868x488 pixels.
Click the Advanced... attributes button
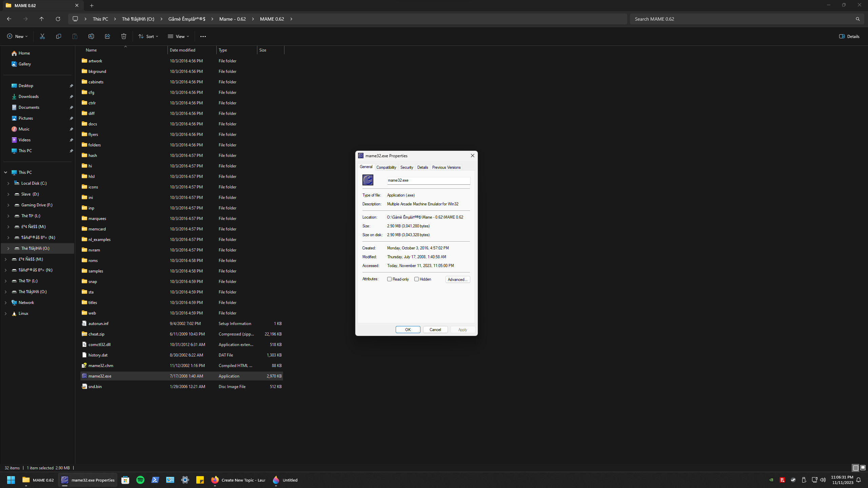click(458, 280)
